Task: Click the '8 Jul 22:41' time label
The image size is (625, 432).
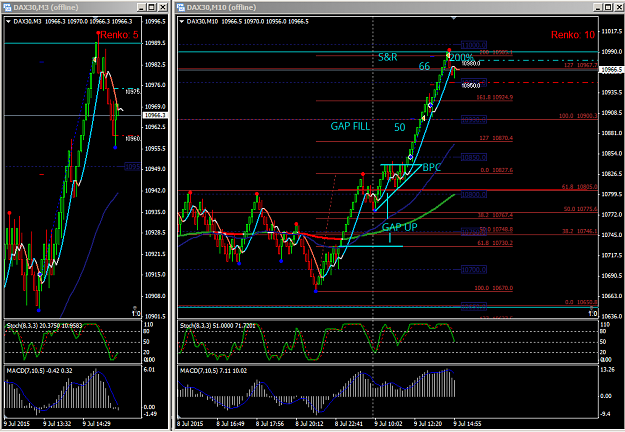Action: 349,424
